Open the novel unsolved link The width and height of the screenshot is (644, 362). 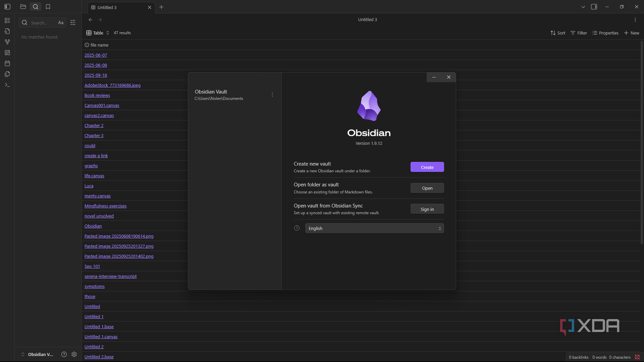99,216
